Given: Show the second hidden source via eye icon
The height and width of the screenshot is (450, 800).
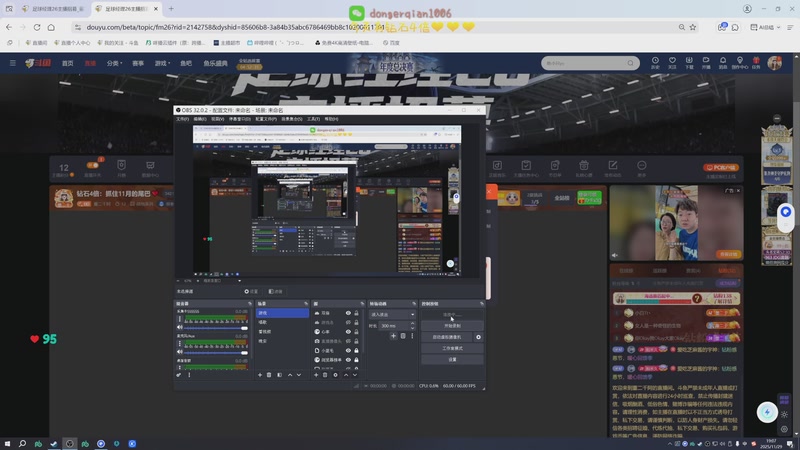Looking at the screenshot, I should [x=348, y=322].
